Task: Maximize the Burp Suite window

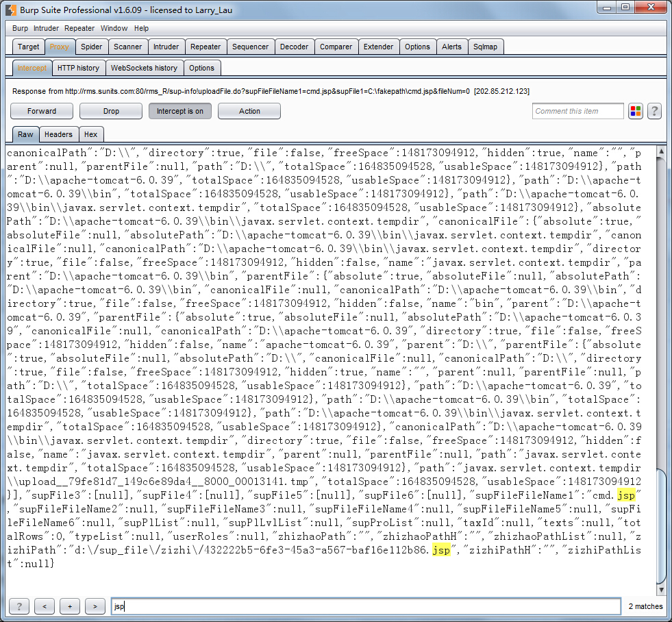Action: click(x=625, y=8)
